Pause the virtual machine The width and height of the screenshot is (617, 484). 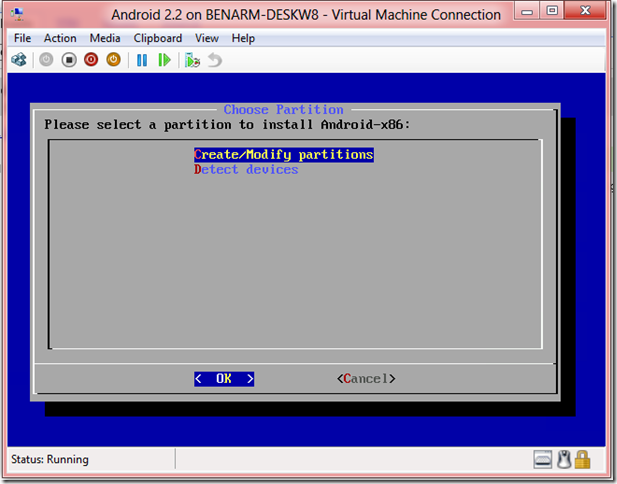pyautogui.click(x=141, y=60)
